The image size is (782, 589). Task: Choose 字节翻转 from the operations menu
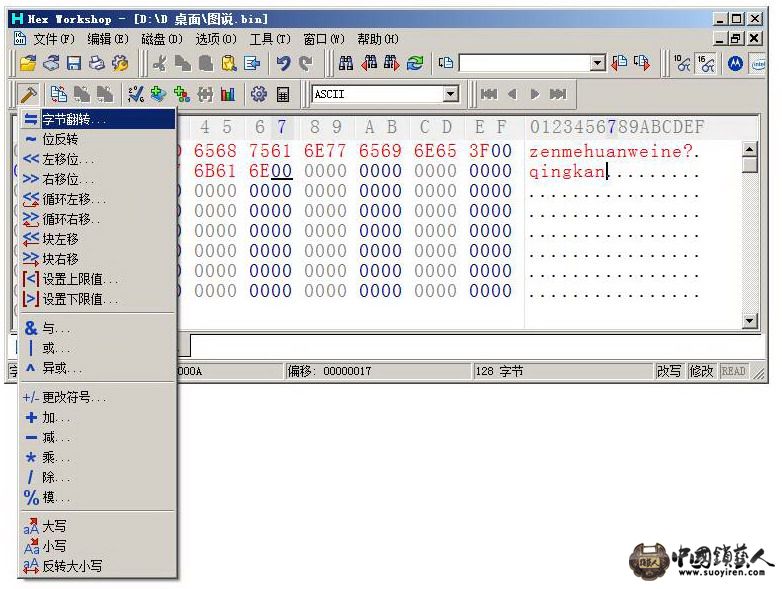[x=98, y=119]
